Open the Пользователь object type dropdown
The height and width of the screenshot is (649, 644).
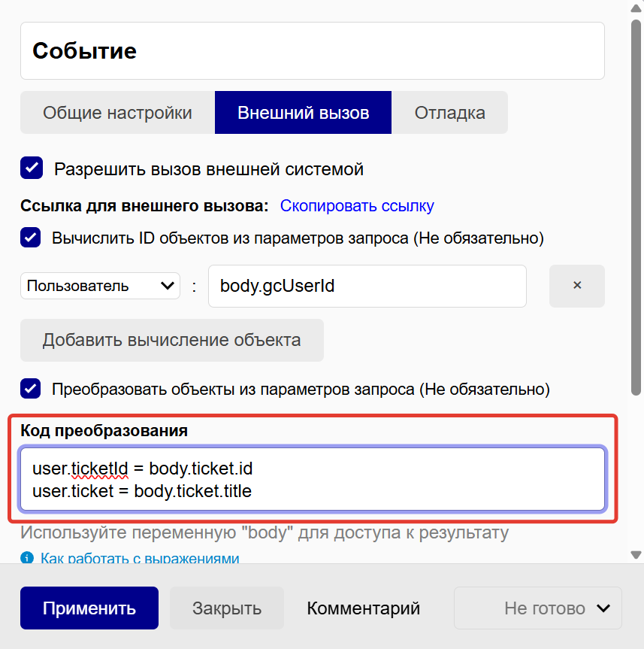click(x=100, y=286)
